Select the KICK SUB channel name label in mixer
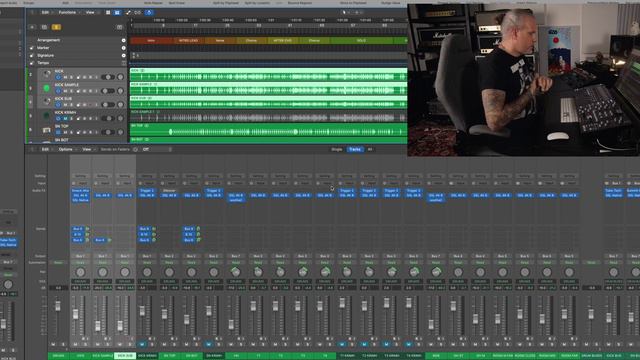640x360 pixels. click(x=125, y=356)
